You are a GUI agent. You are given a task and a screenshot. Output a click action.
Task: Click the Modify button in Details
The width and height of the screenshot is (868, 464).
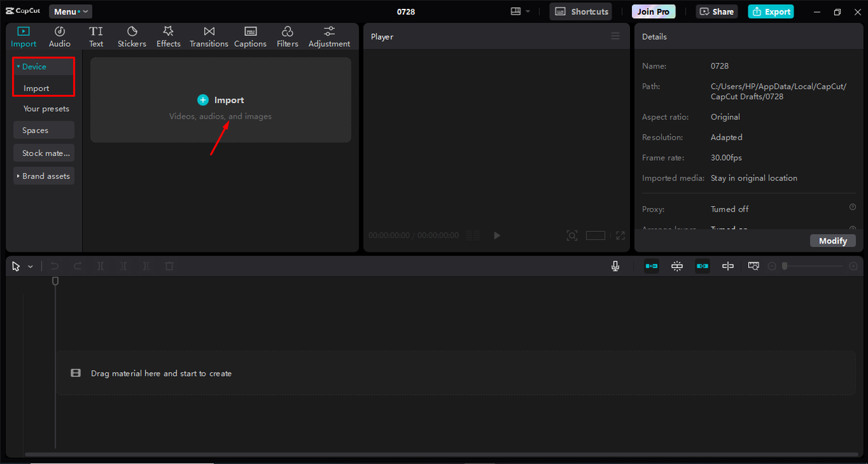(x=832, y=241)
